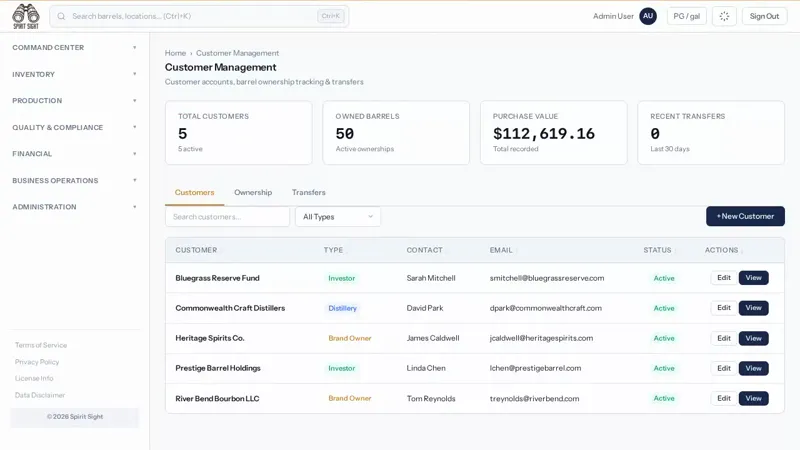Expand the Command Center section
This screenshot has width=800, height=450.
tap(74, 47)
